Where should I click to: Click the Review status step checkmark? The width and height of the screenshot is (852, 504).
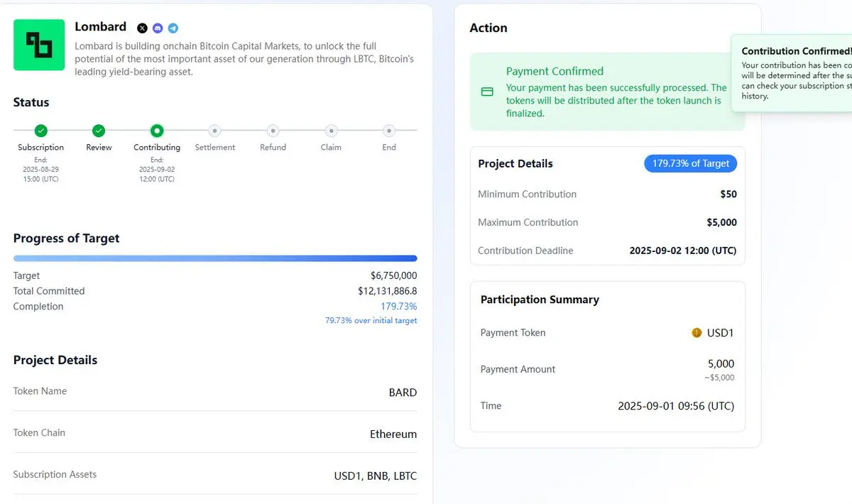99,131
